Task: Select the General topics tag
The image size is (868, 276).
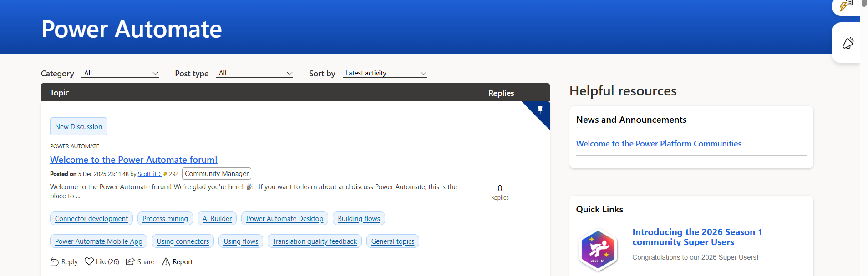Action: (393, 241)
